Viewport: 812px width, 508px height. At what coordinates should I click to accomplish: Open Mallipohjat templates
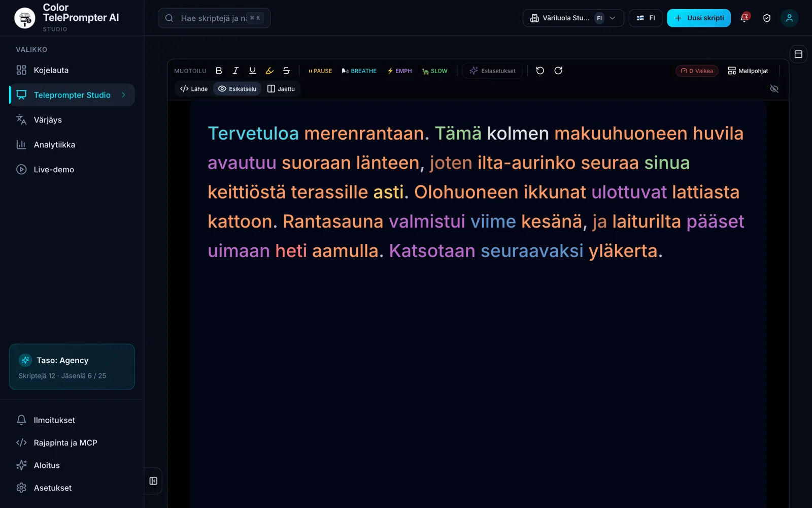pyautogui.click(x=748, y=71)
